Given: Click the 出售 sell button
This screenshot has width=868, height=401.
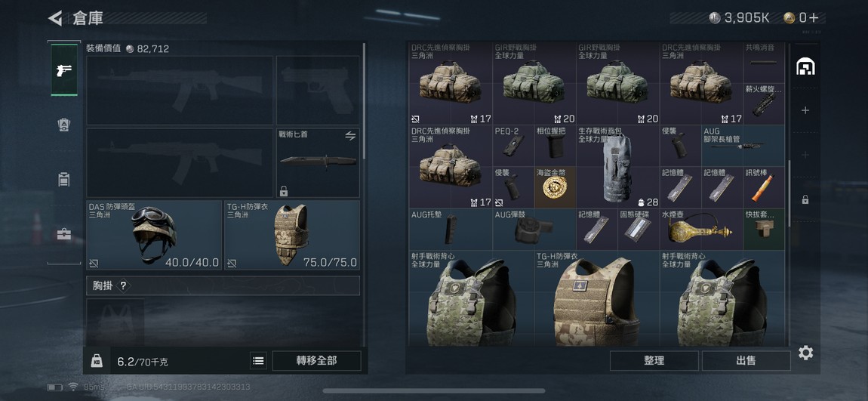Looking at the screenshot, I should pyautogui.click(x=746, y=360).
